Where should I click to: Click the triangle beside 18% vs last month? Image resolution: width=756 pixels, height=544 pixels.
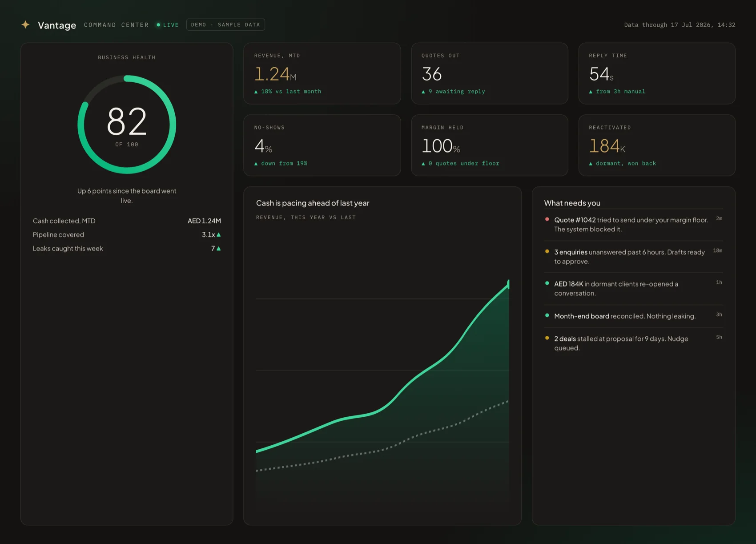tap(256, 92)
